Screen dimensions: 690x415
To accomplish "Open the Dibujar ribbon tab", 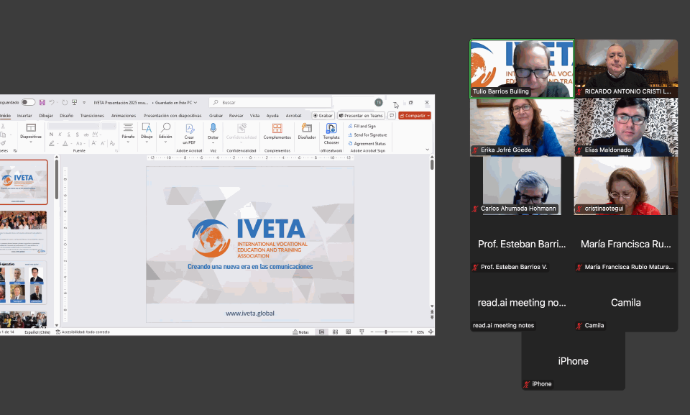I will pos(46,115).
